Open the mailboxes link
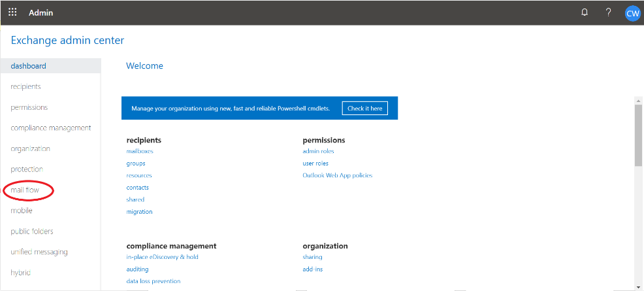 click(x=140, y=151)
